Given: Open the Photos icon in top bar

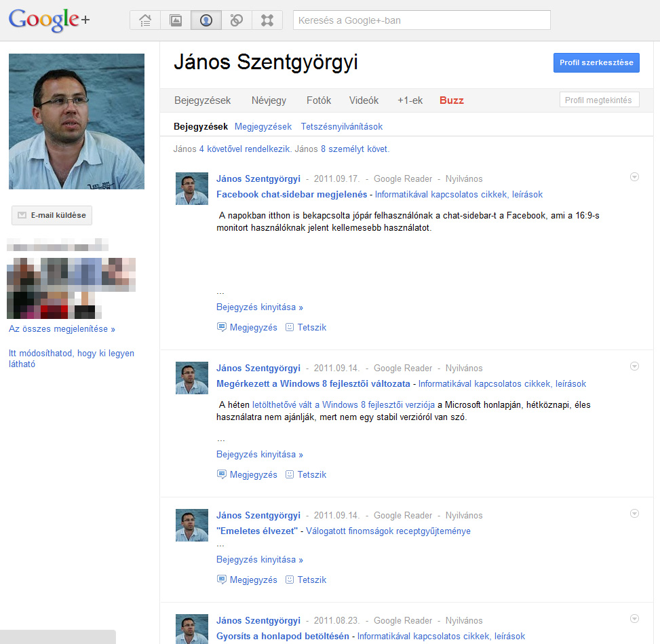Looking at the screenshot, I should [176, 20].
